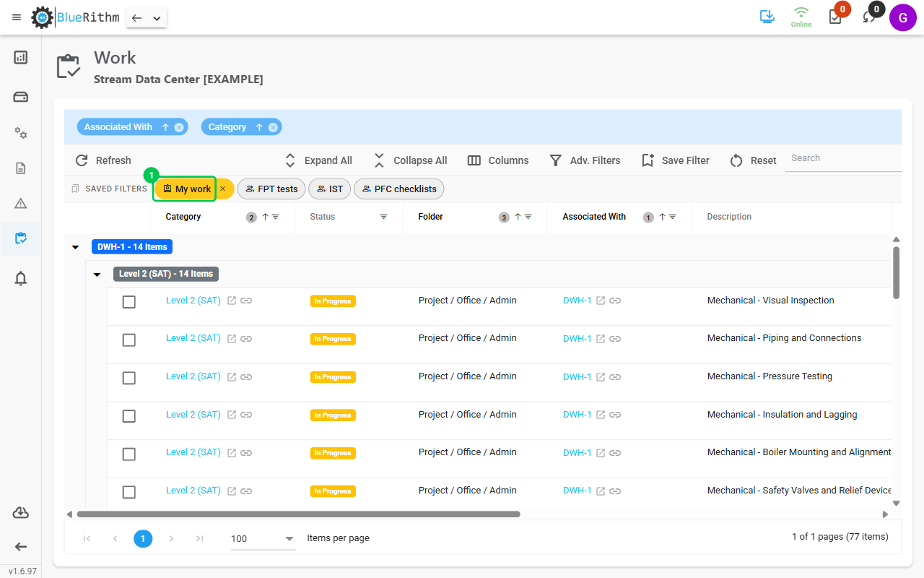This screenshot has width=924, height=578.
Task: Copy link icon for Pressure Testing DWH-1
Action: (x=615, y=377)
